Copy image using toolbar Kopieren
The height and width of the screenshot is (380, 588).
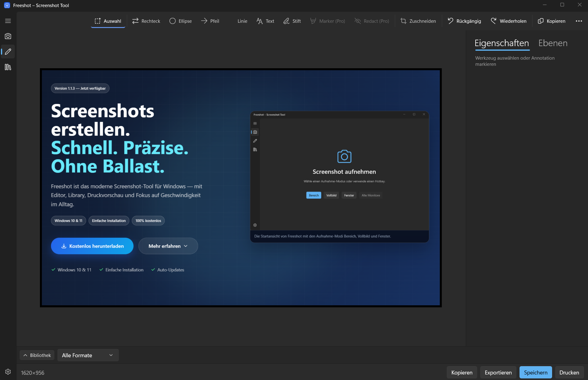pos(551,21)
